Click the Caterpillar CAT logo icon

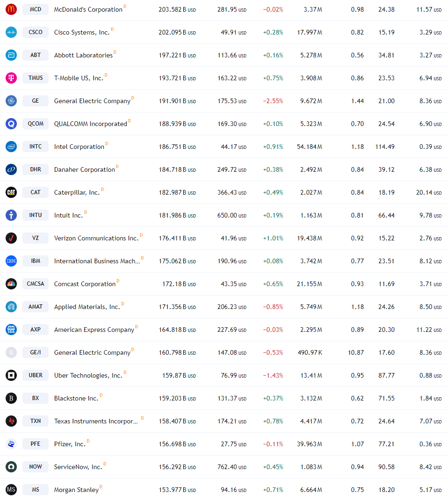click(11, 192)
